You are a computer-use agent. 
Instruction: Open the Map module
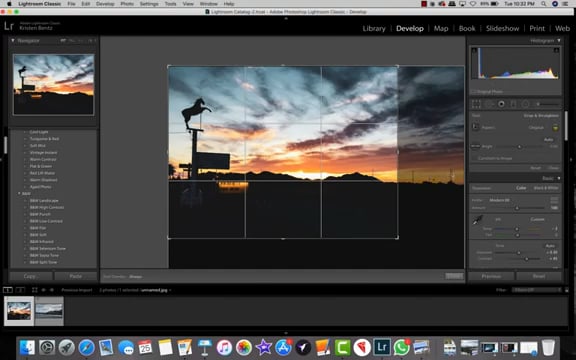coord(441,28)
